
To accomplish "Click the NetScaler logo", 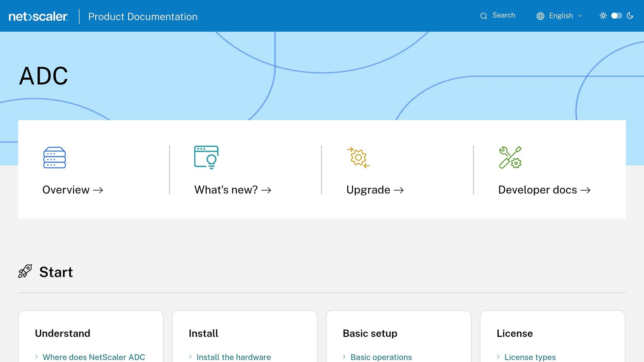I will pyautogui.click(x=38, y=16).
